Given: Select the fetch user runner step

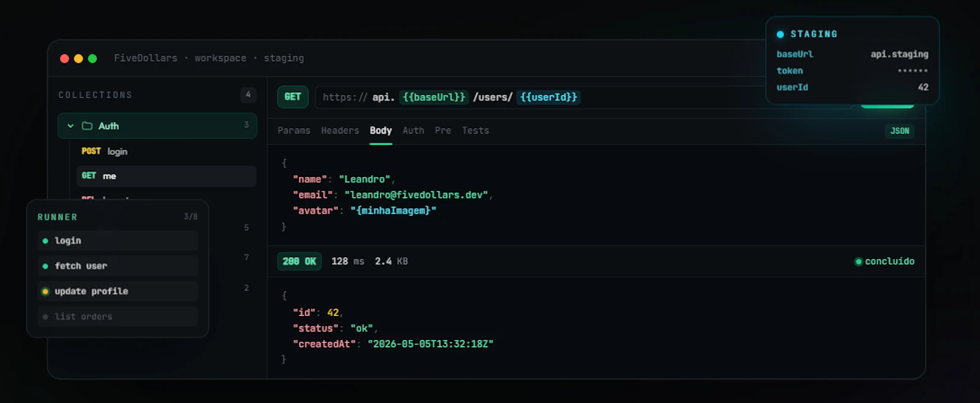Looking at the screenshot, I should [x=118, y=266].
